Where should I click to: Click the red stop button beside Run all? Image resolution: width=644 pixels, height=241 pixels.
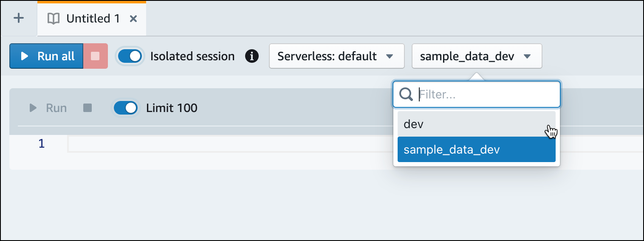pyautogui.click(x=95, y=56)
